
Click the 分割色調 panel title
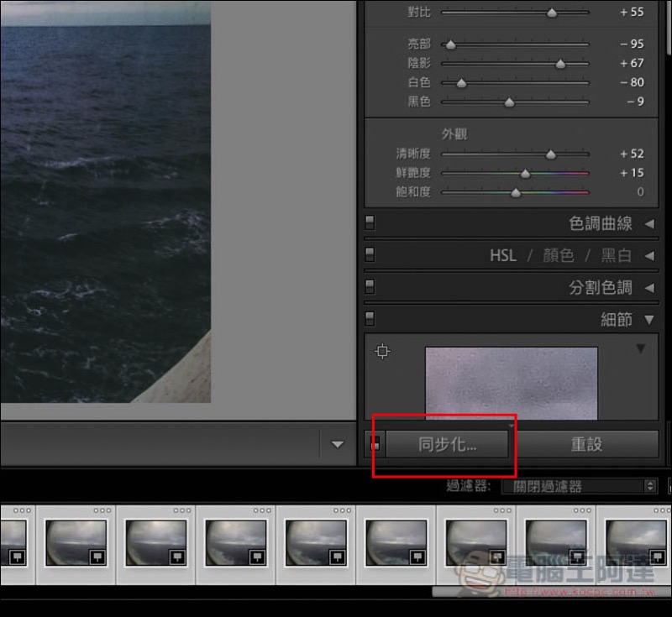[x=601, y=288]
